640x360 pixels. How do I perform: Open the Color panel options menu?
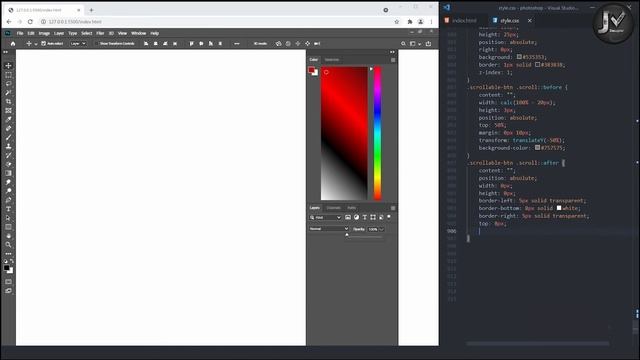(393, 60)
